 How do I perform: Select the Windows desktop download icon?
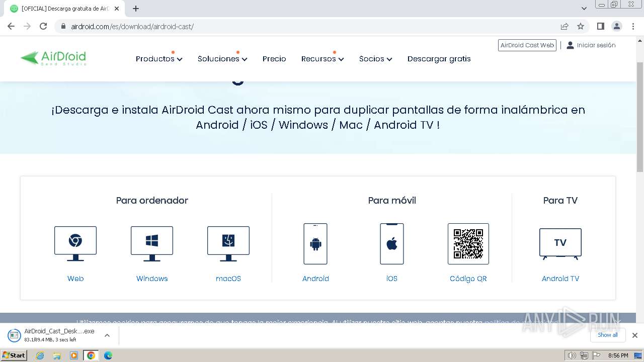(x=152, y=244)
